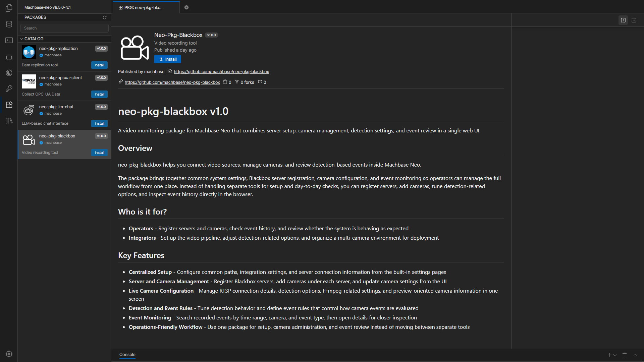This screenshot has height=362, width=644.
Task: Focus the package Search field
Action: tap(64, 28)
